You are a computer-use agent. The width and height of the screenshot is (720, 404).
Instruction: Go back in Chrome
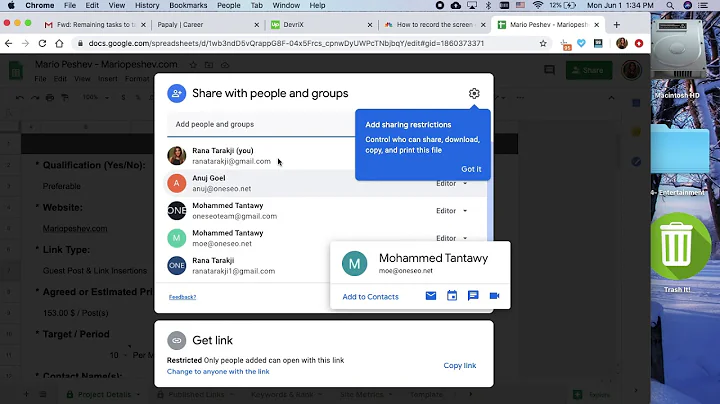(9, 43)
